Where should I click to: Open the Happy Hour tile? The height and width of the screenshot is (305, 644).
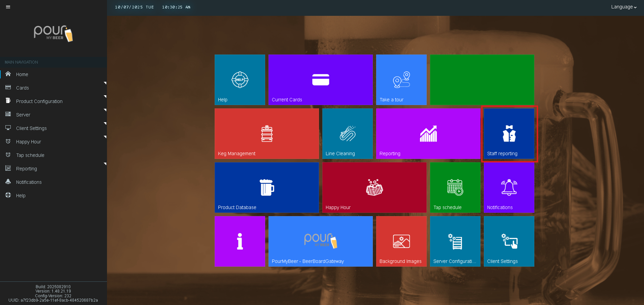click(374, 188)
